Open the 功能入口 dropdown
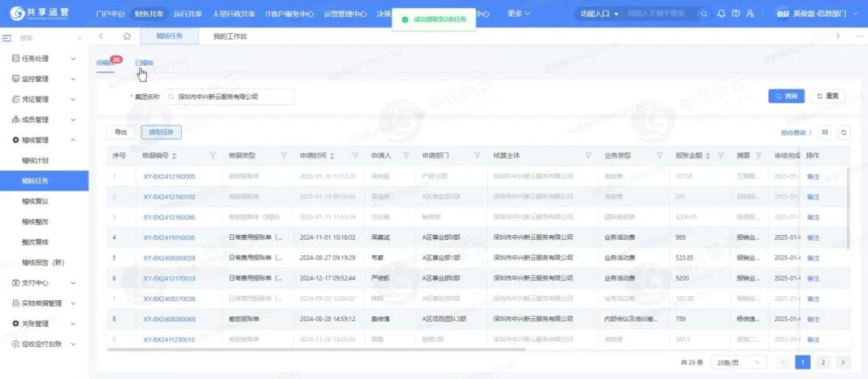The height and width of the screenshot is (379, 868). (598, 14)
